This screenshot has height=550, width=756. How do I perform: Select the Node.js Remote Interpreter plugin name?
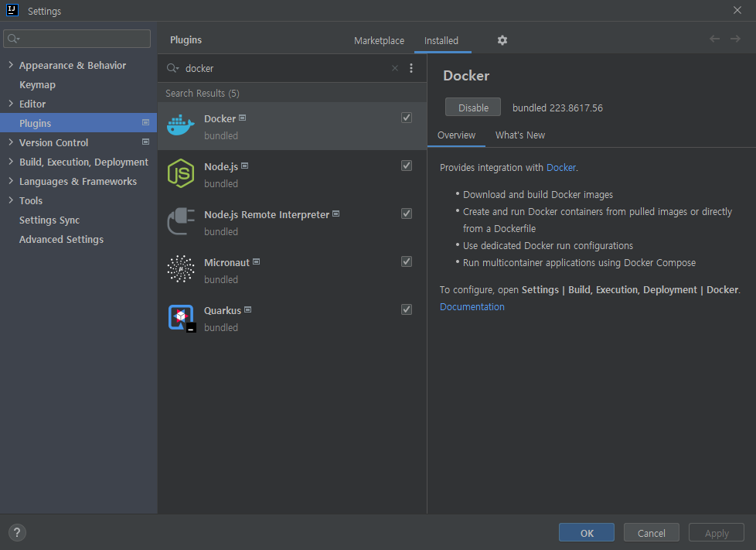267,215
